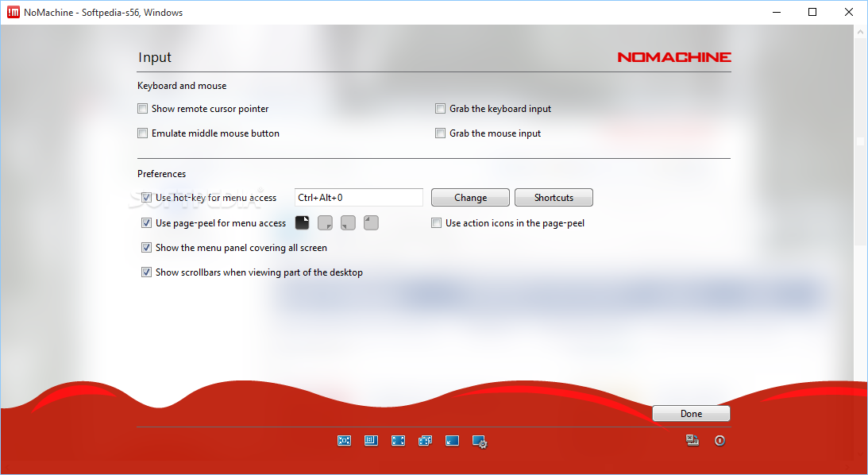The image size is (868, 475).
Task: Click the Change hot-key button
Action: click(x=471, y=198)
